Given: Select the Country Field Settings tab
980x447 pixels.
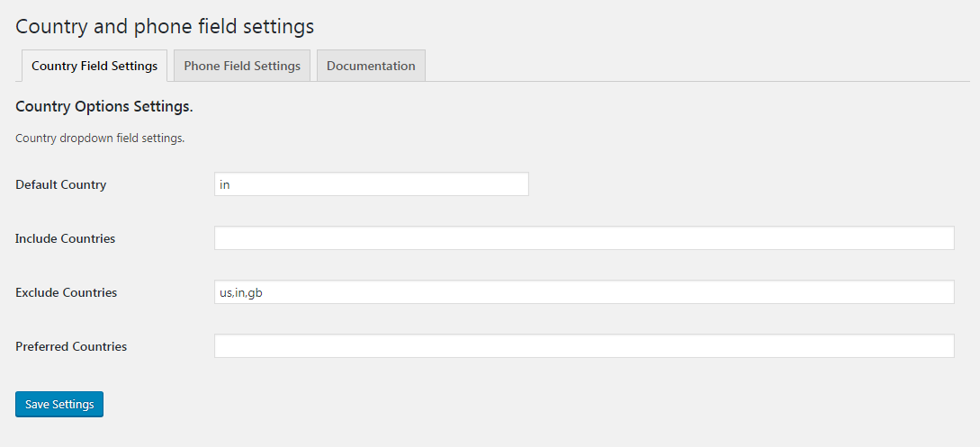Looking at the screenshot, I should (x=94, y=66).
